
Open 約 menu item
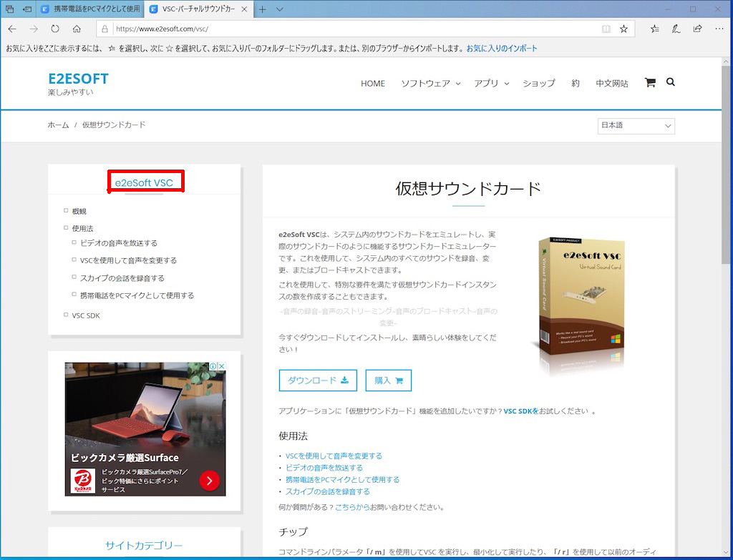(575, 83)
